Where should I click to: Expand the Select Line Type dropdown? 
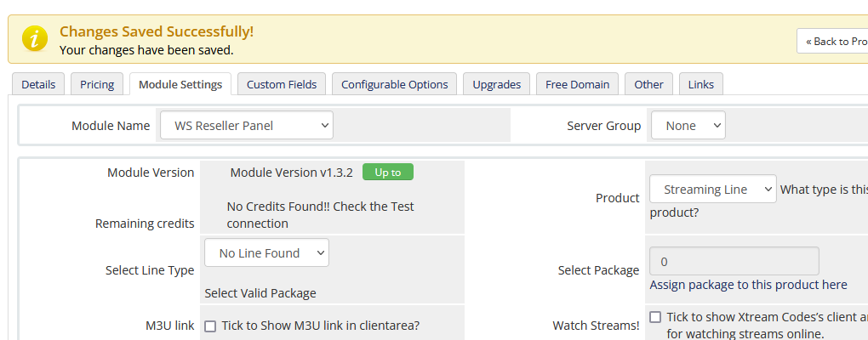coord(266,253)
